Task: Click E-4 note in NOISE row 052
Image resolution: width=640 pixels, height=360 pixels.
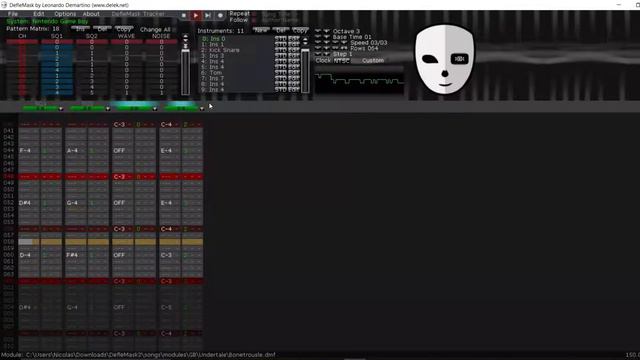Action: (x=166, y=203)
